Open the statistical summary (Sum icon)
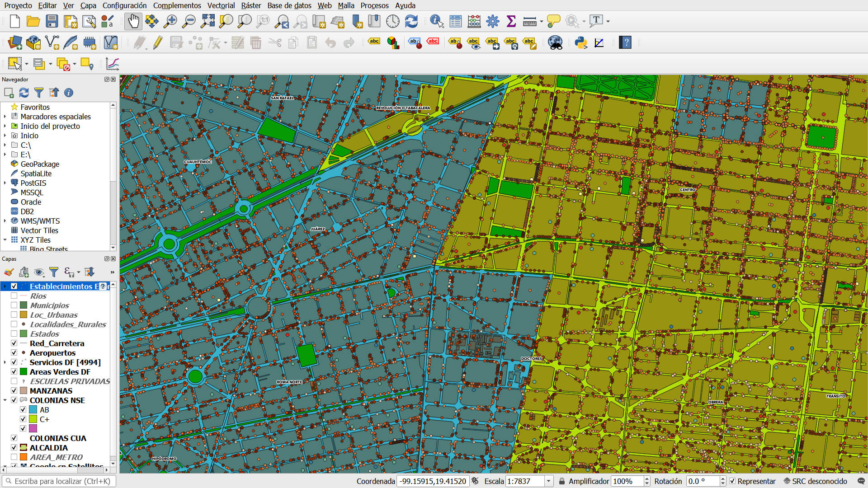The image size is (868, 488). click(x=512, y=21)
